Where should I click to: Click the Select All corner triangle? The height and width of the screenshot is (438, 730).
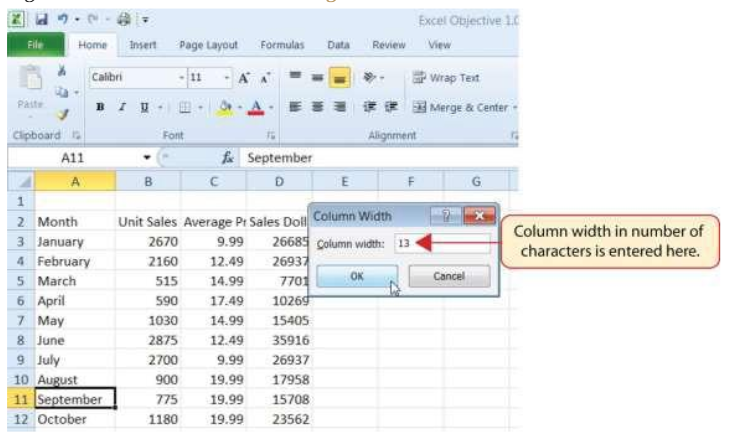point(21,181)
